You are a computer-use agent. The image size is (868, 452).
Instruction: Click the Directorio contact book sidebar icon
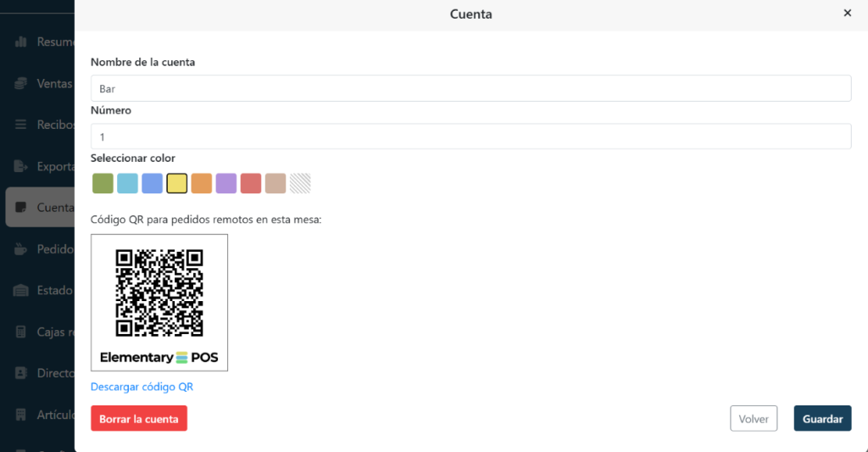[x=21, y=373]
